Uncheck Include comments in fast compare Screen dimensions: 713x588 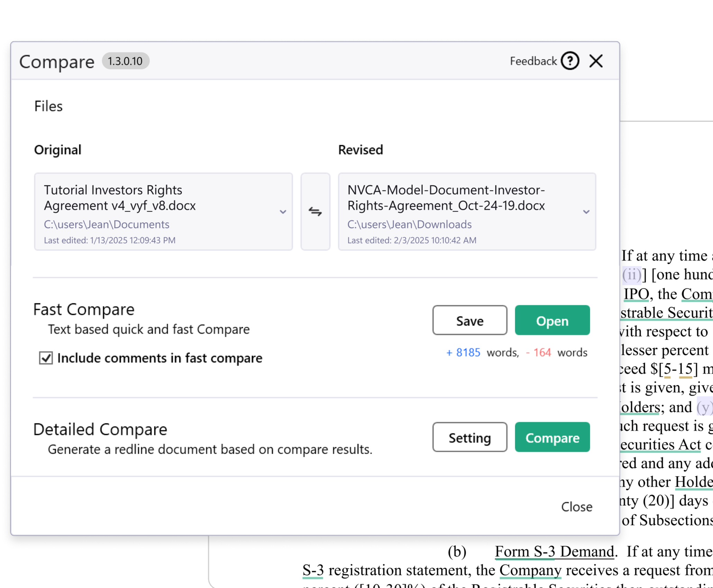(x=46, y=358)
